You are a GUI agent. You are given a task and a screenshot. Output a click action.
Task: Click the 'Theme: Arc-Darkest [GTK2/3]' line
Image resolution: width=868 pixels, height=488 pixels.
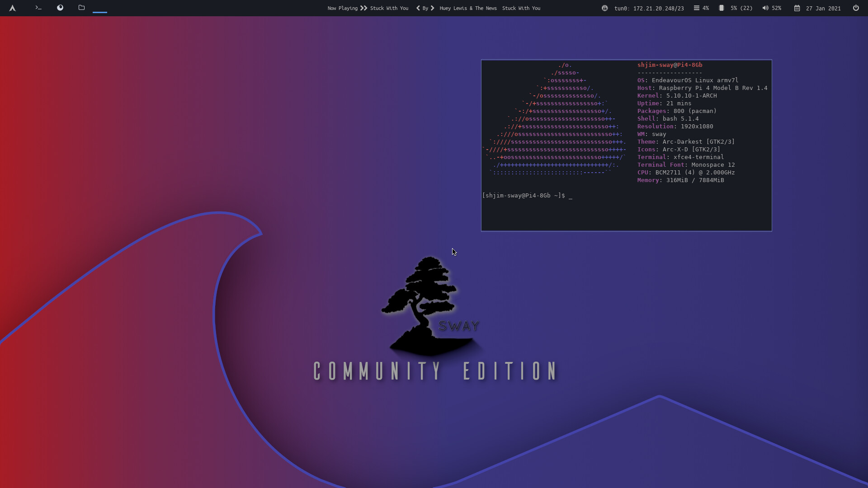tap(686, 142)
